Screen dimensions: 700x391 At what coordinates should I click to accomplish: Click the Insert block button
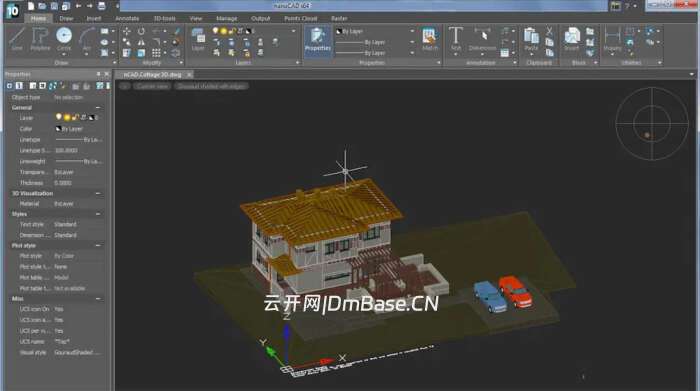point(571,39)
